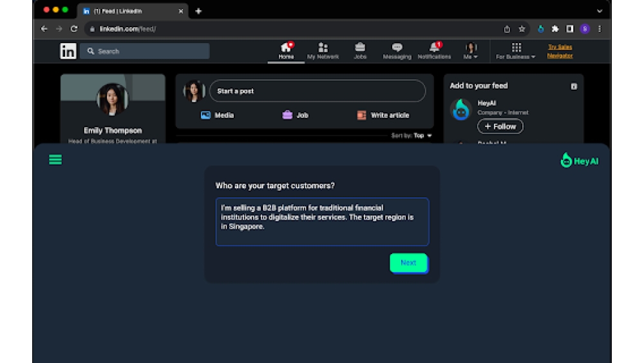Click info icon in Add to your feed
Viewport: 644px width, 363px height.
pyautogui.click(x=574, y=86)
